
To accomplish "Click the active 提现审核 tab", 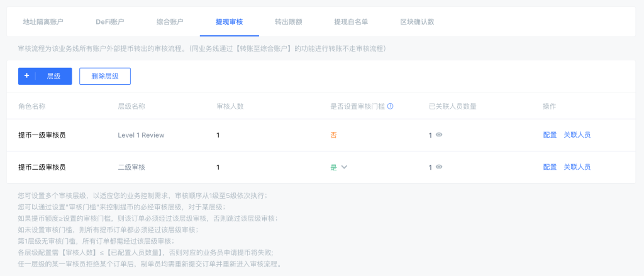I will point(229,21).
